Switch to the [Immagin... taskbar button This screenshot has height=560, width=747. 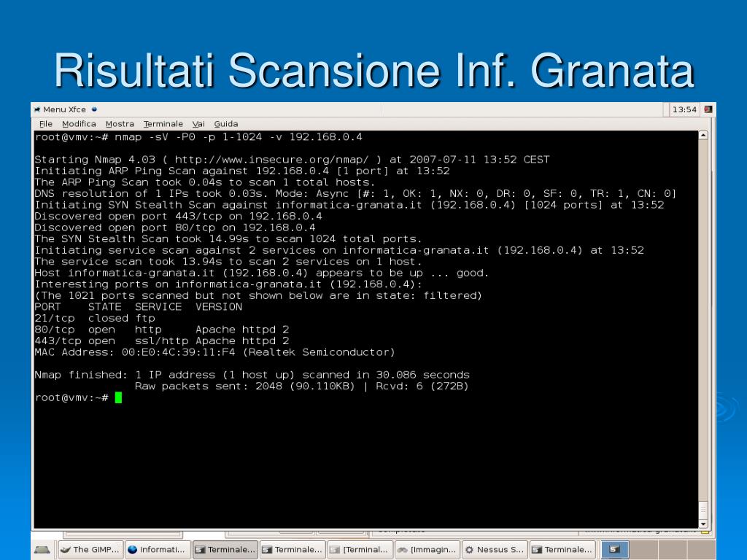coord(427,550)
